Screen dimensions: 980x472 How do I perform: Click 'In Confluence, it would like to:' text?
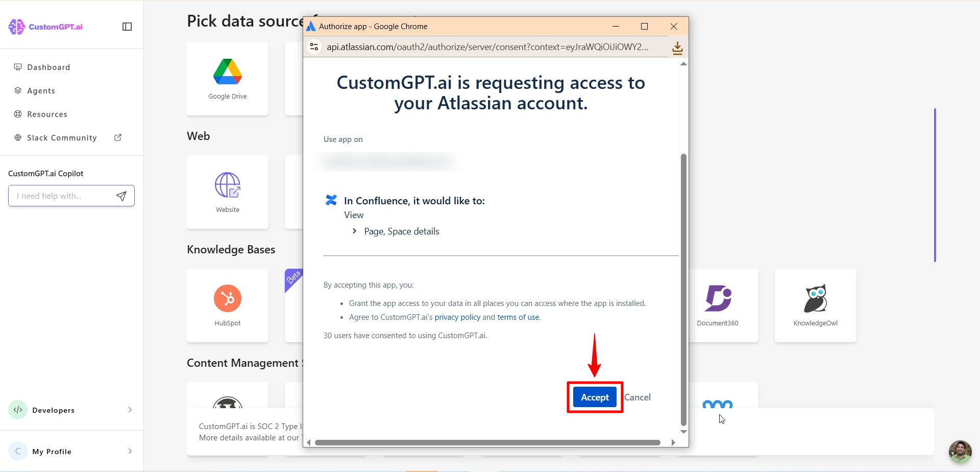414,201
